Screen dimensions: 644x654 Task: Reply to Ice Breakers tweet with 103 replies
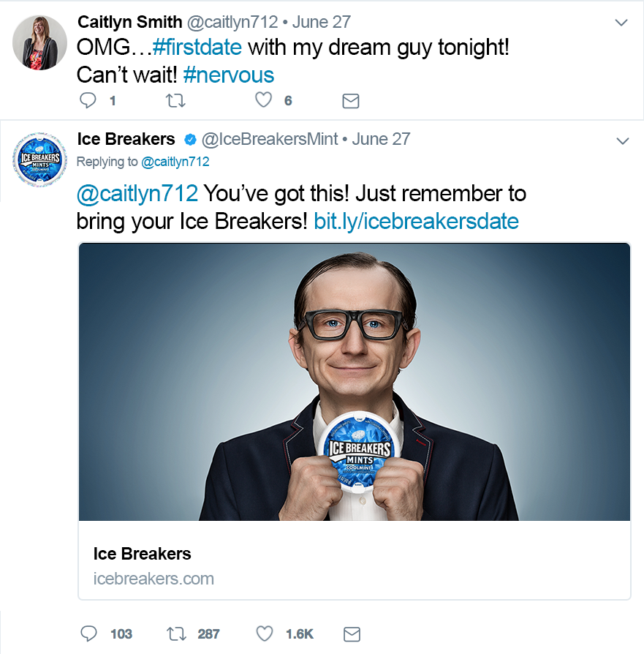tap(88, 634)
